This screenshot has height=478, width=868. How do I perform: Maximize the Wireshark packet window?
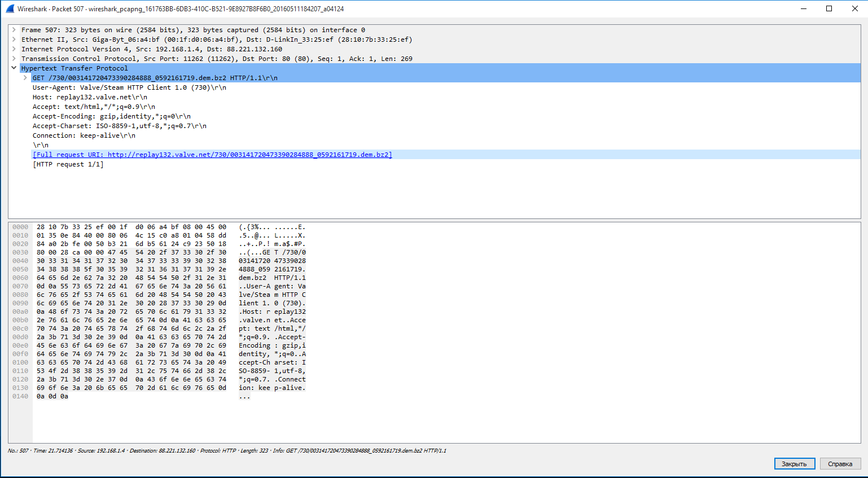[x=829, y=8]
